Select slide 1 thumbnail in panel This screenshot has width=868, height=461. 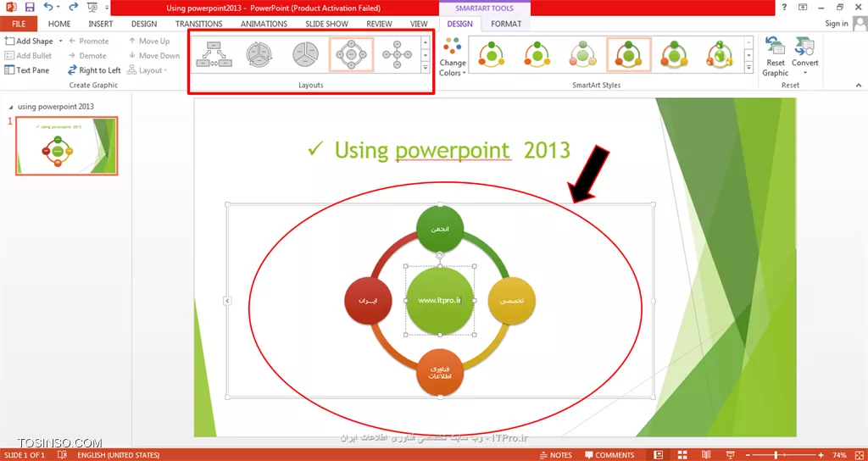tap(67, 146)
